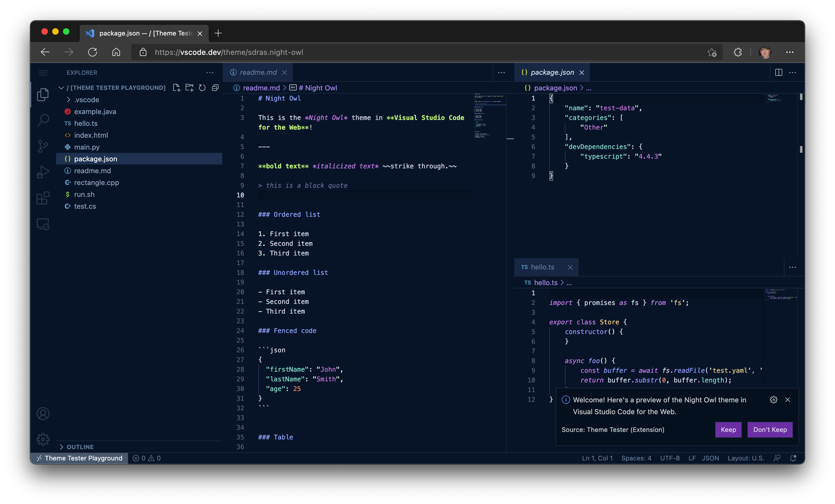The height and width of the screenshot is (504, 835).
Task: Toggle split editor layout icon
Action: (779, 72)
